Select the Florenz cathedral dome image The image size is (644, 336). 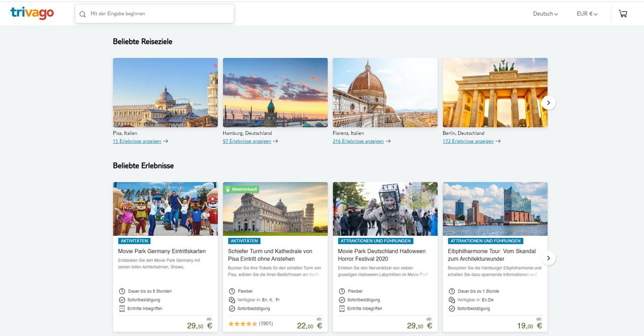click(x=385, y=93)
